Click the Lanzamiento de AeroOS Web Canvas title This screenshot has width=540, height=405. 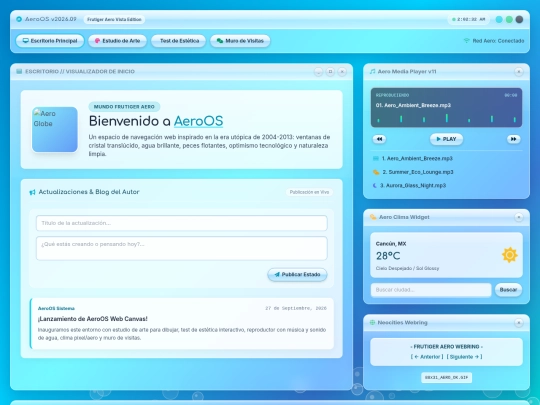tap(93, 319)
